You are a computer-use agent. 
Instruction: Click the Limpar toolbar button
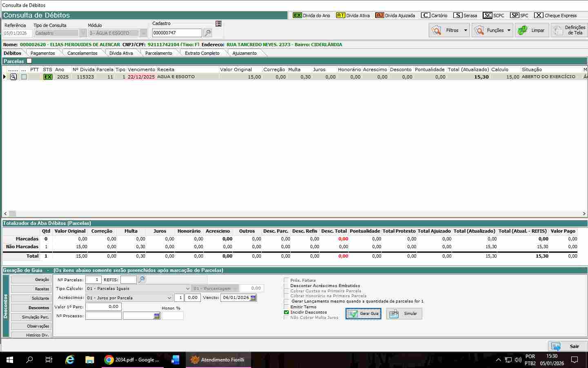pyautogui.click(x=532, y=30)
